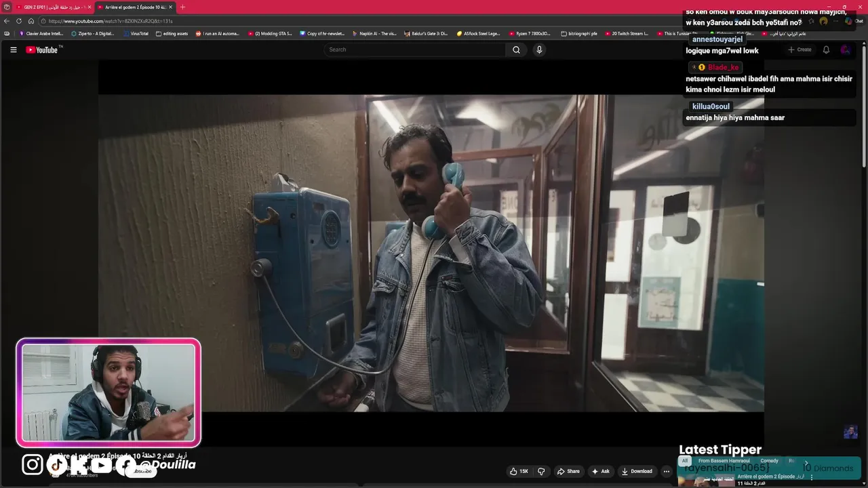The width and height of the screenshot is (868, 488).
Task: Close the GEN Z EP01 tab
Action: (x=89, y=7)
